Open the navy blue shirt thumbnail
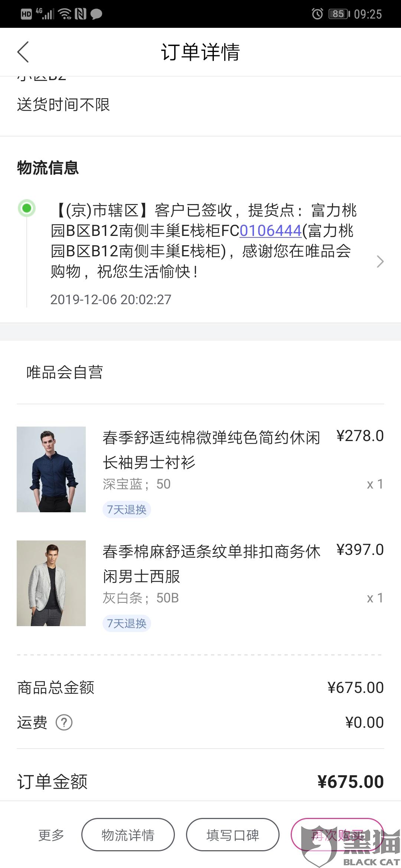401x868 pixels. click(51, 469)
